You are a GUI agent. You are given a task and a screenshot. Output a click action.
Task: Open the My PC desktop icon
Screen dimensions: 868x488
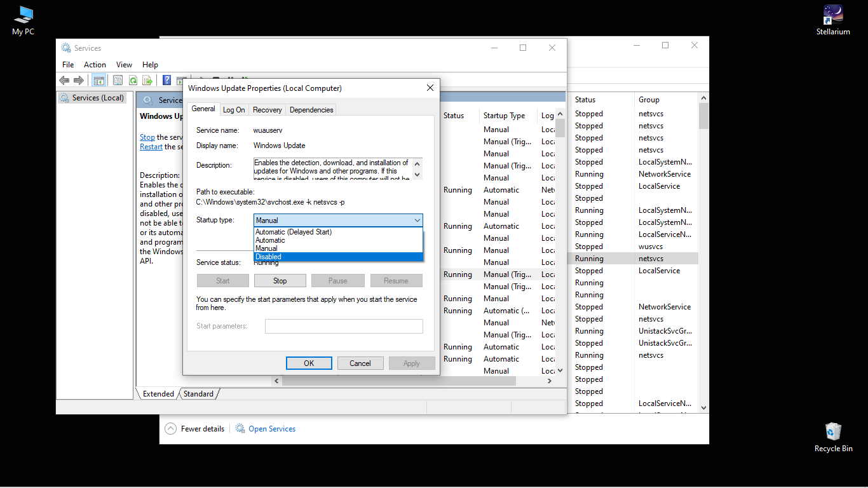[24, 20]
